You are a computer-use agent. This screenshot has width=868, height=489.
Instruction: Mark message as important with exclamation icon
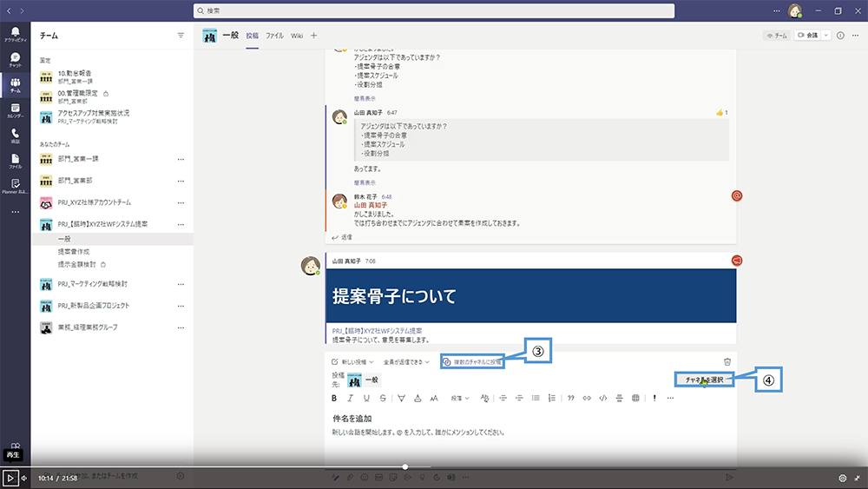(x=654, y=398)
